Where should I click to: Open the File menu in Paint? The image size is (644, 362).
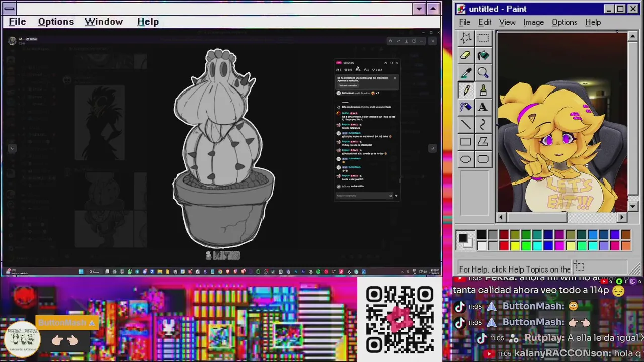pyautogui.click(x=464, y=22)
